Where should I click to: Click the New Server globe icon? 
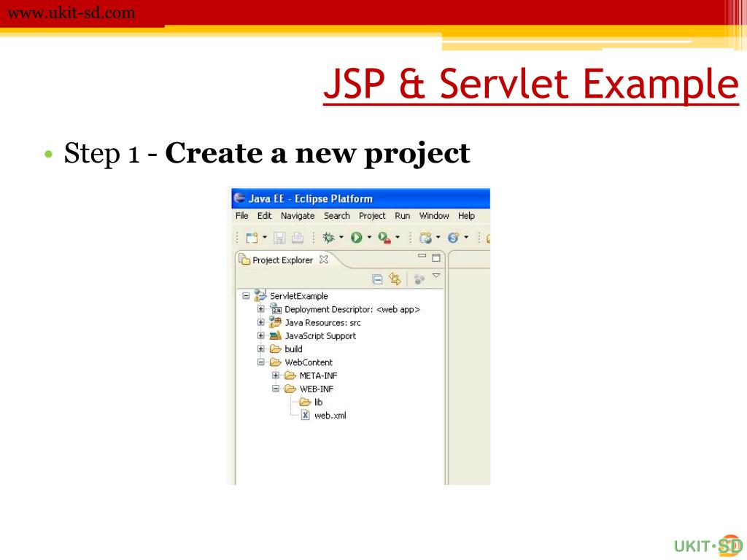click(x=425, y=238)
